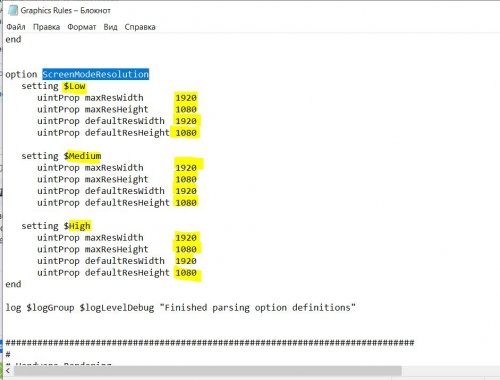Click defaultResWidth value 1920 under $Low
Image resolution: width=500 pixels, height=380 pixels.
pos(186,121)
